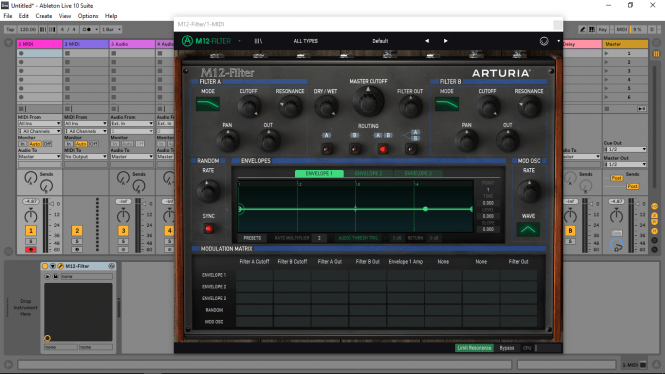Click the Filter B mode display
665x374 pixels.
click(447, 104)
